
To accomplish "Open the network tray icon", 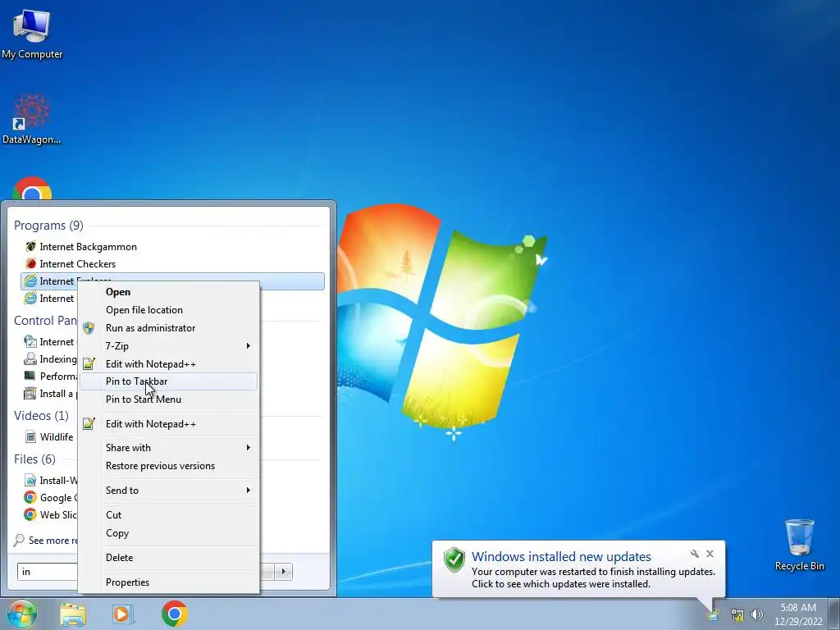I will (737, 614).
